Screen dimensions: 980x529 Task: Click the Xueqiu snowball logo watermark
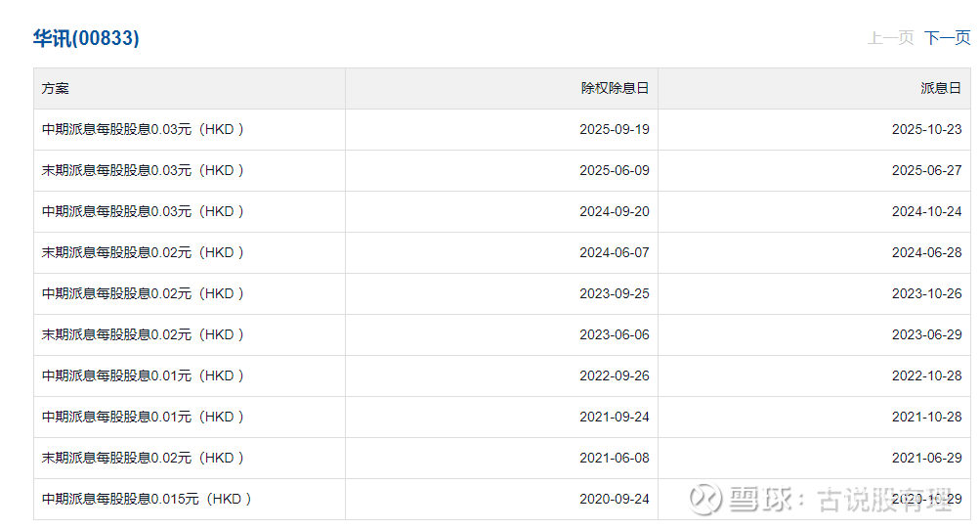[703, 499]
